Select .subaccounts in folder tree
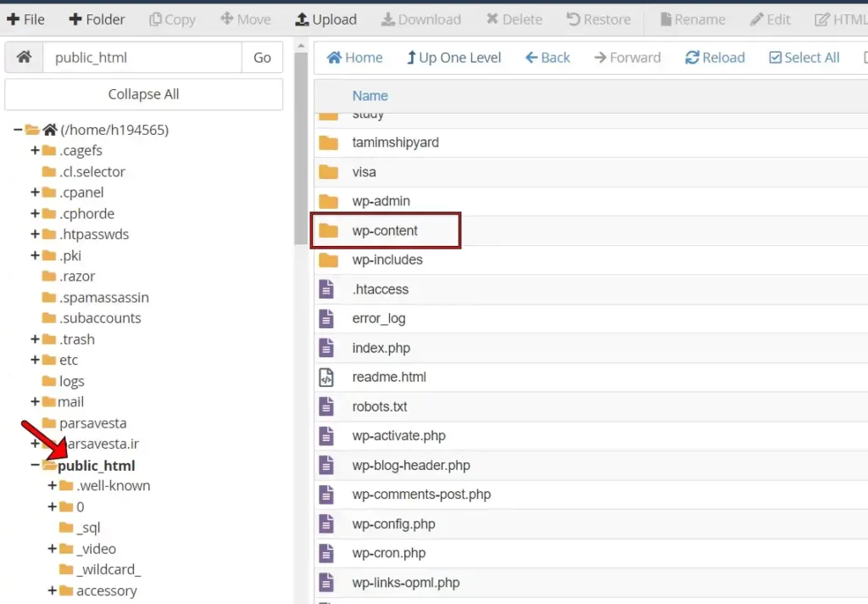Image resolution: width=868 pixels, height=604 pixels. coord(100,318)
